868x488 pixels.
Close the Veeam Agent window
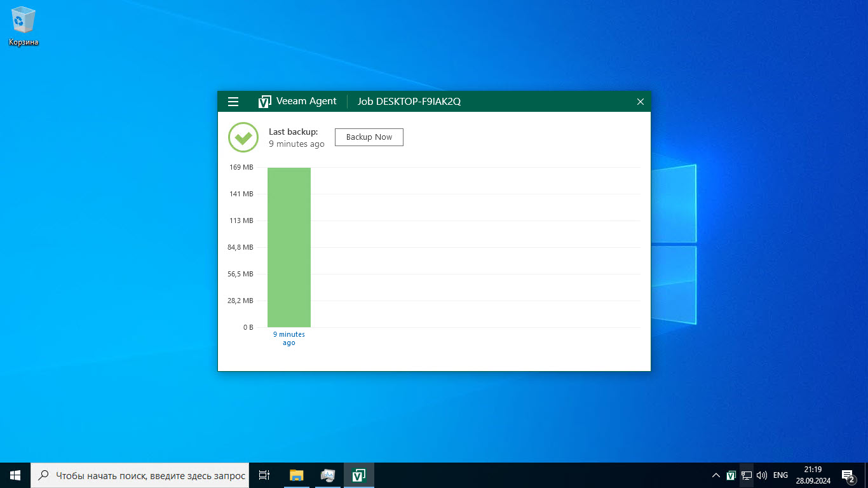tap(641, 102)
